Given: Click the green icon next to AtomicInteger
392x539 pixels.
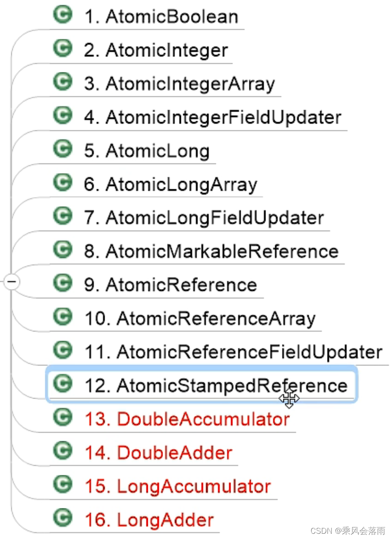Looking at the screenshot, I should point(62,48).
